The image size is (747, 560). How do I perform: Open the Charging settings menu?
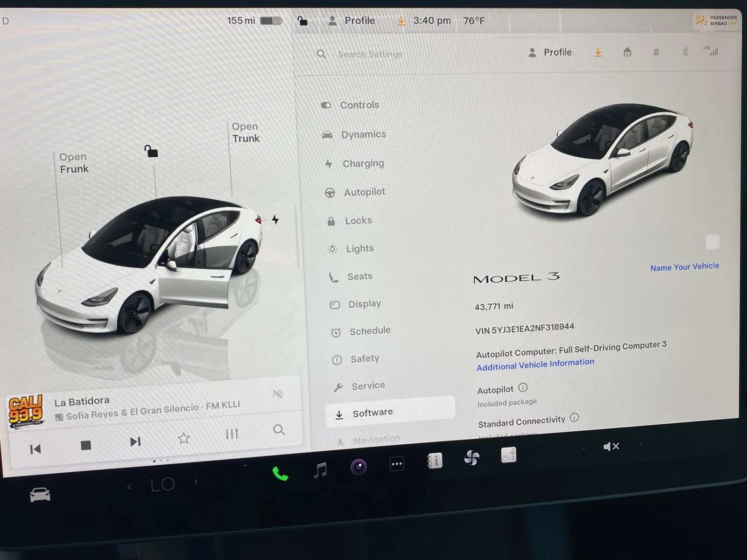point(363,163)
